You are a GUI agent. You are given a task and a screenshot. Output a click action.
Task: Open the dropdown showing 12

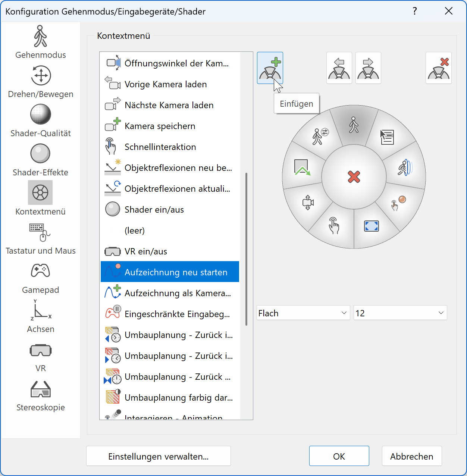[400, 313]
